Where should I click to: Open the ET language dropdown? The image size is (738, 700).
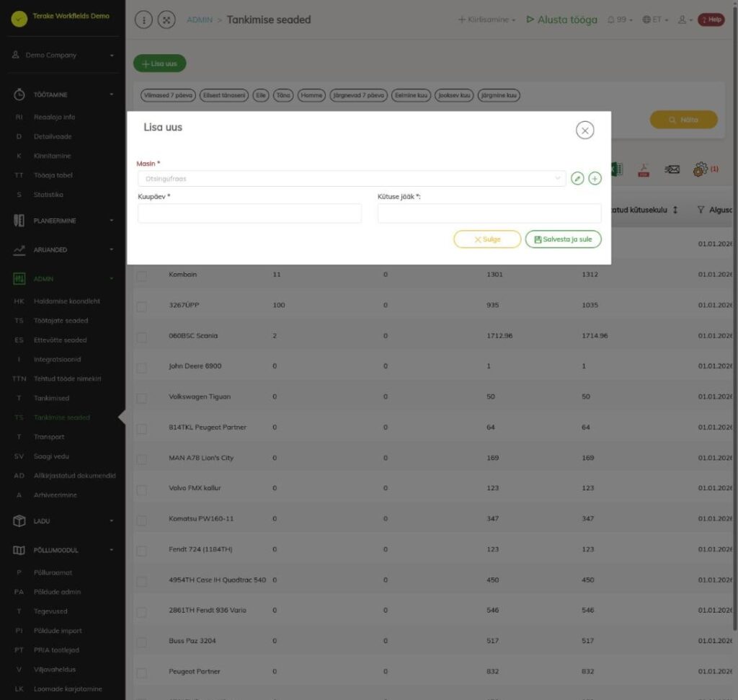(x=655, y=19)
